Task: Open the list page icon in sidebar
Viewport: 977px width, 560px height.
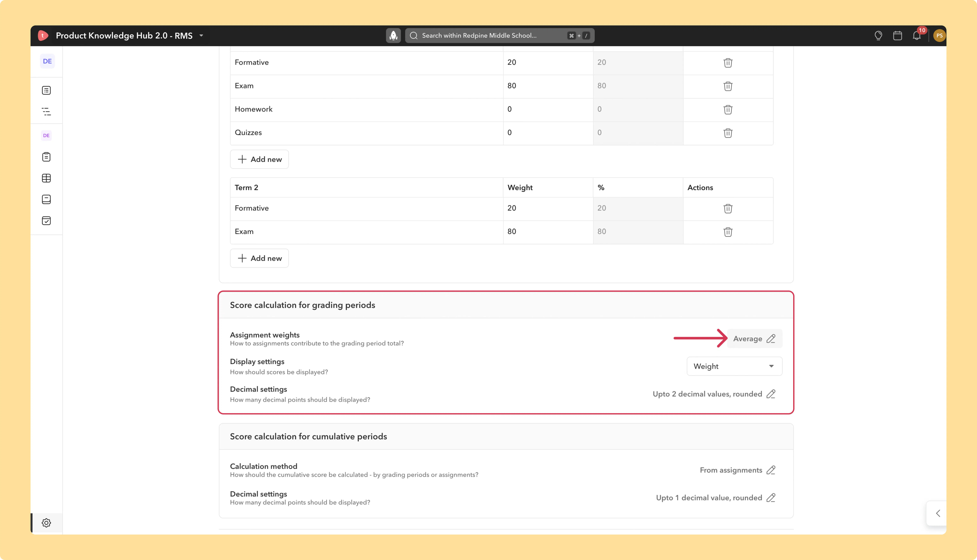Action: pyautogui.click(x=46, y=90)
